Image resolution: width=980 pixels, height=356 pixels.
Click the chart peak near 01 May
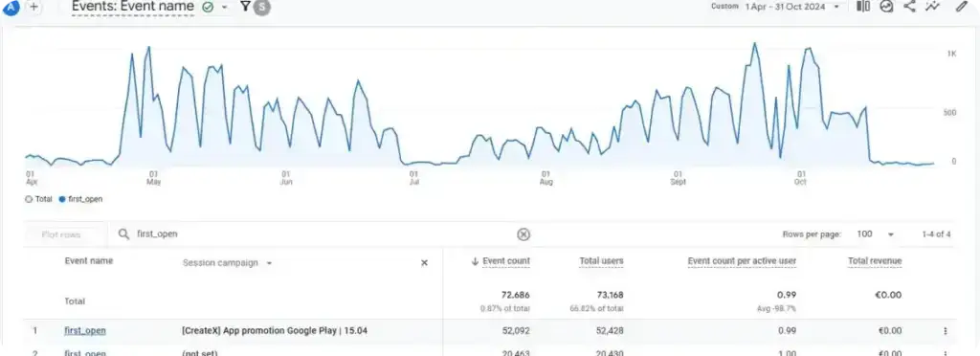tap(148, 48)
